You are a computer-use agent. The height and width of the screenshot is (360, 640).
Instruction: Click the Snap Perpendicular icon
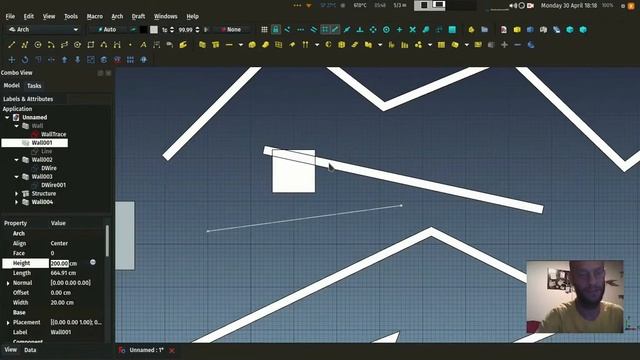point(360,29)
